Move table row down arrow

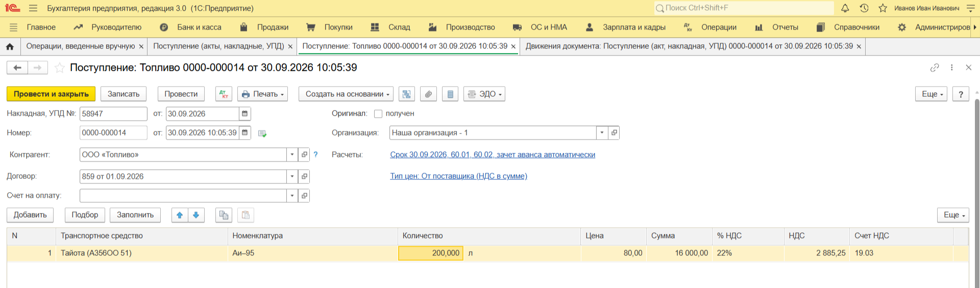click(196, 215)
